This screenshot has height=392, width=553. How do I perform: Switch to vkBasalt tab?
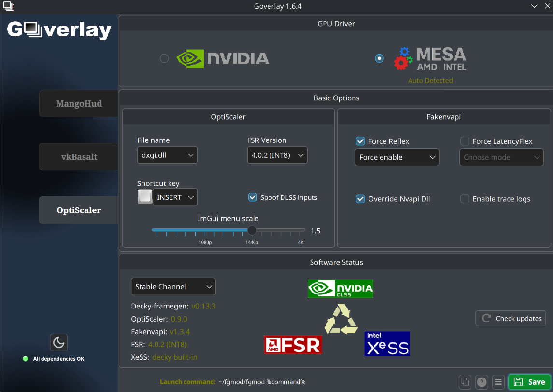tap(79, 157)
